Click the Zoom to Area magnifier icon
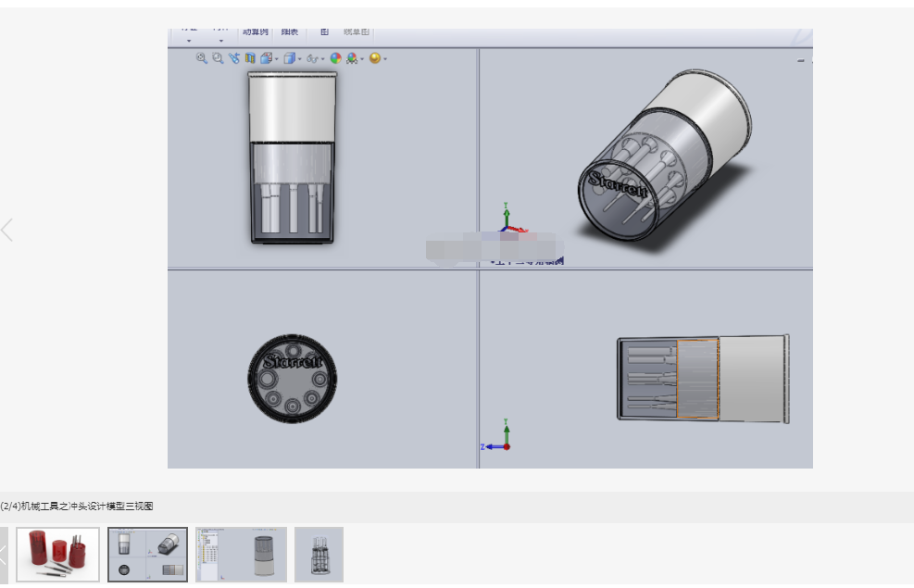 click(x=218, y=58)
